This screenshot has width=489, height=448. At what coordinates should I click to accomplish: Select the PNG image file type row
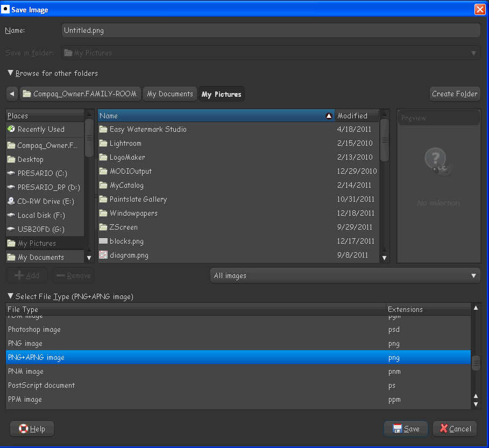click(238, 344)
